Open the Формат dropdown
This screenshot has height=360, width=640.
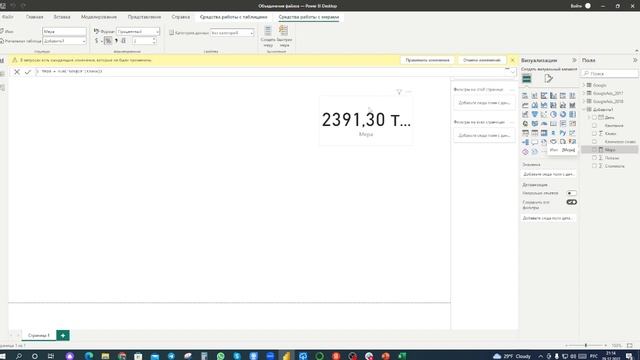pos(138,31)
